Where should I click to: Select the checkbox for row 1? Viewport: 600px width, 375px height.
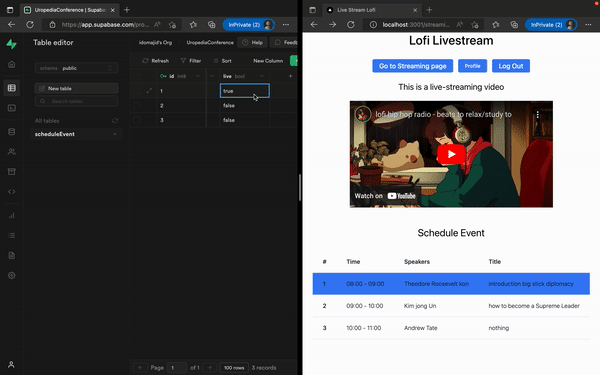pos(136,91)
